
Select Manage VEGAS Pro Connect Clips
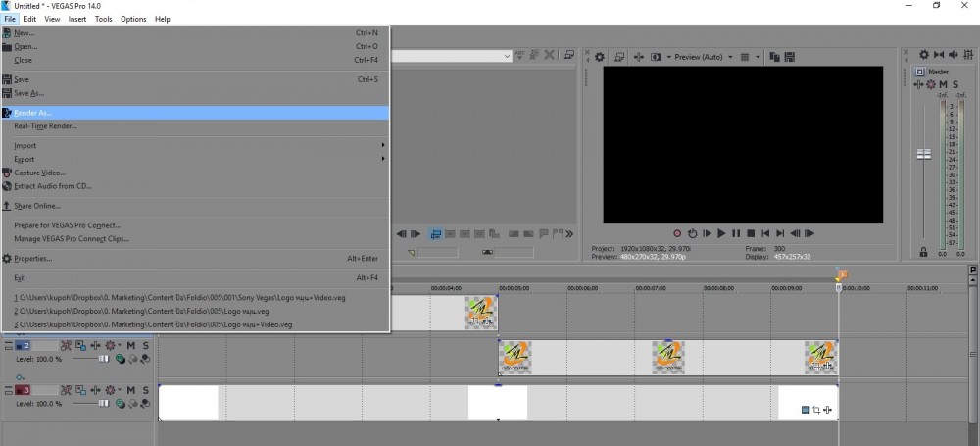[x=195, y=239]
